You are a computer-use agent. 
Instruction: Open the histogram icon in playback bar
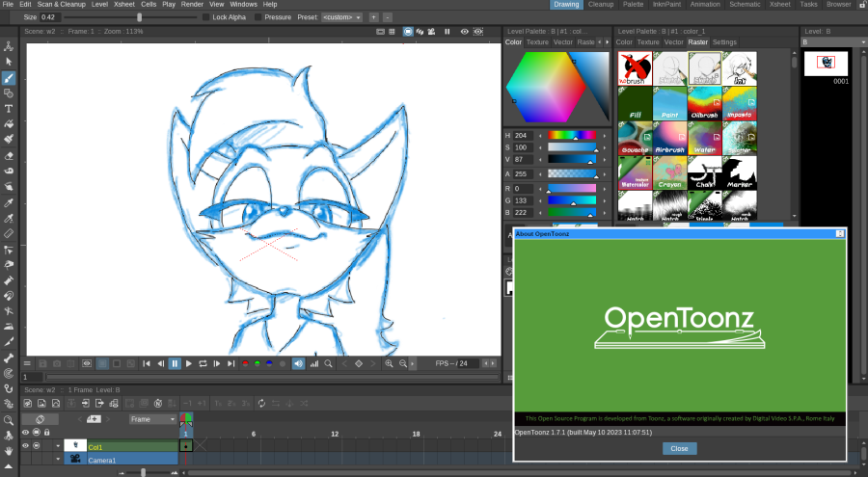(313, 363)
